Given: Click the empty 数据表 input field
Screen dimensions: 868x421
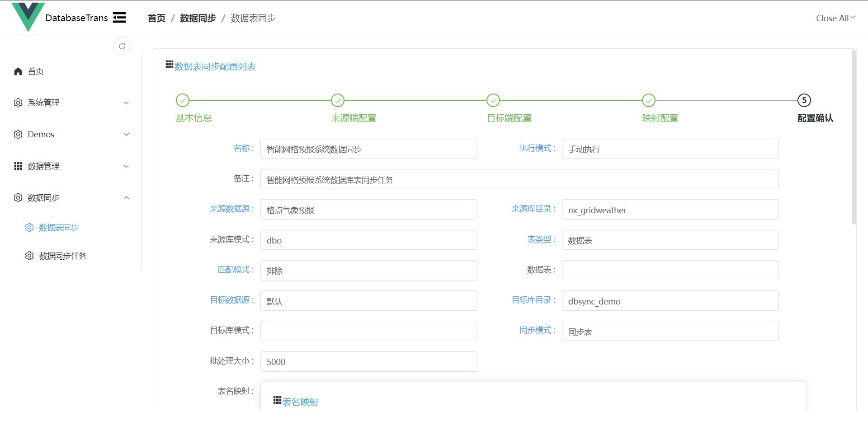Looking at the screenshot, I should click(670, 270).
